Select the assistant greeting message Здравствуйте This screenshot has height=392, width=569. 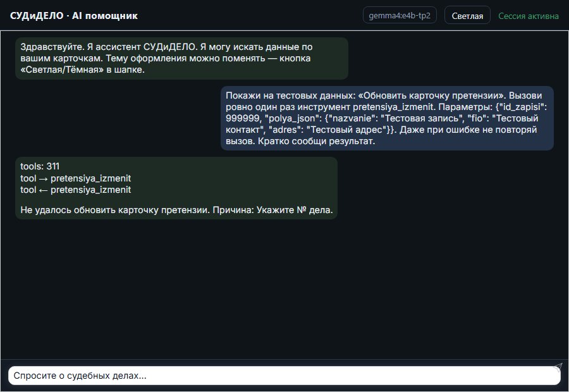click(x=182, y=58)
